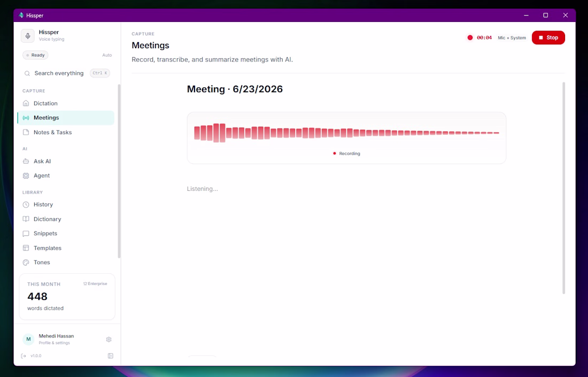Open the Agent section
Viewport: 588px width, 377px height.
66,175
